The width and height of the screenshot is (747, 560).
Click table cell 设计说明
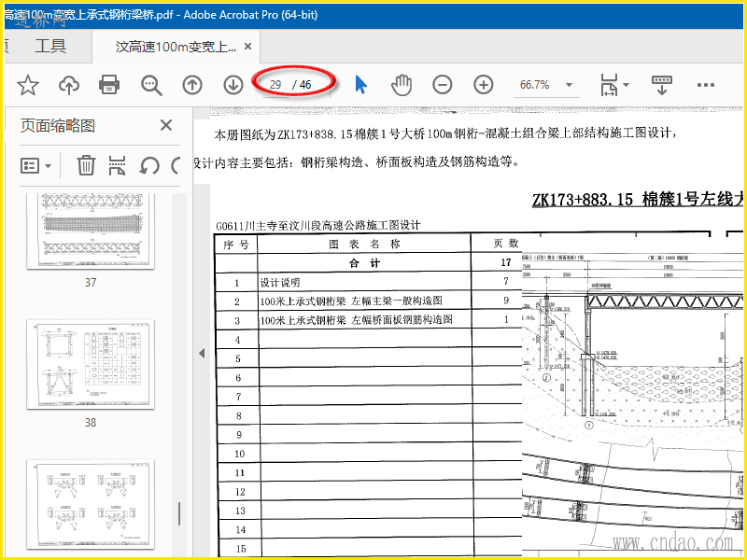tap(279, 283)
